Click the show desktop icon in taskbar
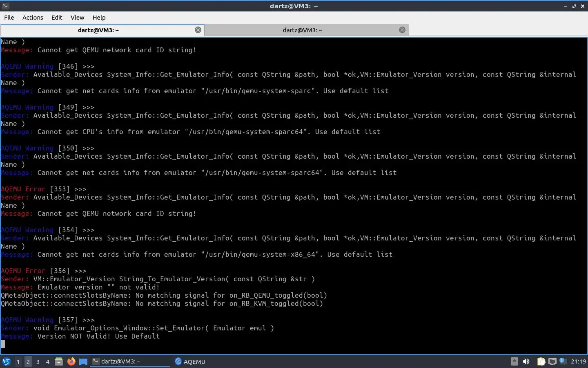This screenshot has height=368, width=588. [83, 361]
